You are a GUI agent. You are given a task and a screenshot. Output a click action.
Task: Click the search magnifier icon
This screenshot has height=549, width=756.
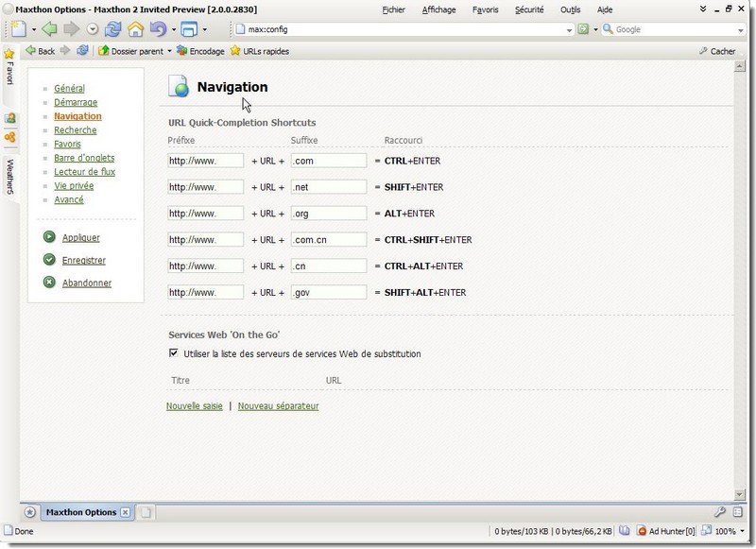coord(608,29)
